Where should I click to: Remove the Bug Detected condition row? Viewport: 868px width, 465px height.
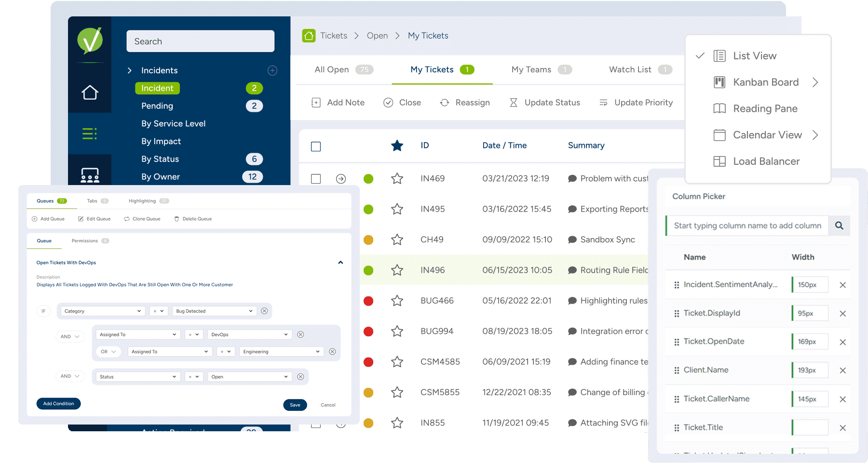(x=264, y=311)
